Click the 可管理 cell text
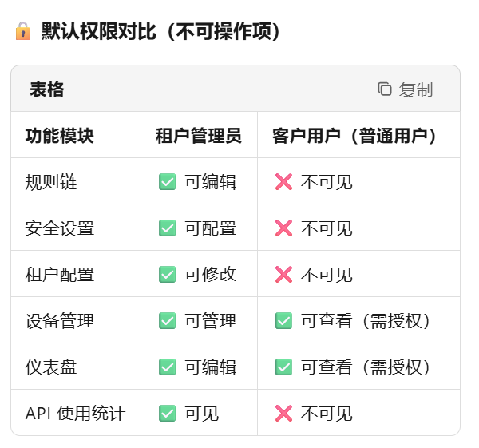This screenshot has height=448, width=479. [211, 321]
